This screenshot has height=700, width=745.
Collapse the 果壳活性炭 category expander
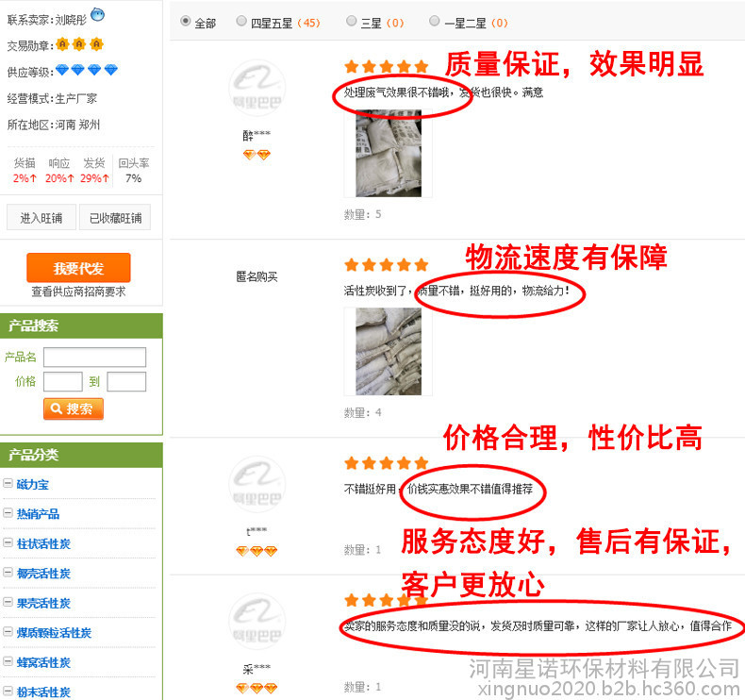(8, 602)
